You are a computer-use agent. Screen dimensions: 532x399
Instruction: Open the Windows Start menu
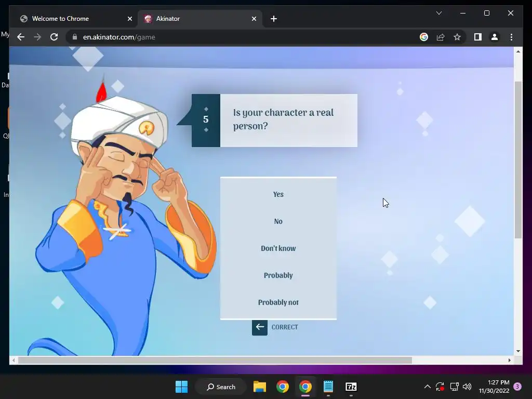point(181,387)
